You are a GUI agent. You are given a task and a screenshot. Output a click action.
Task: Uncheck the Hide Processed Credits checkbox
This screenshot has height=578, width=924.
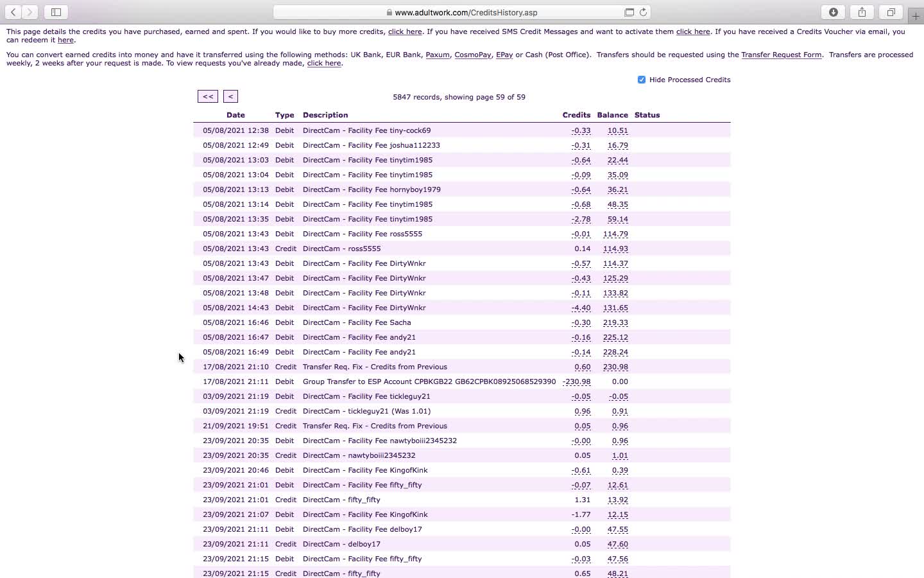(x=641, y=80)
